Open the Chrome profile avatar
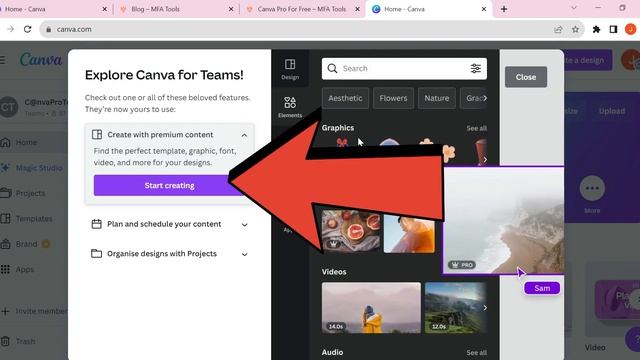Image resolution: width=640 pixels, height=360 pixels. pos(630,29)
